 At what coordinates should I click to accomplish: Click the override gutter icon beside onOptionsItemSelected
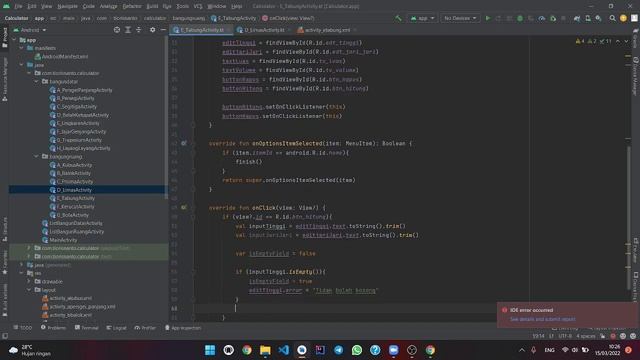tap(184, 143)
